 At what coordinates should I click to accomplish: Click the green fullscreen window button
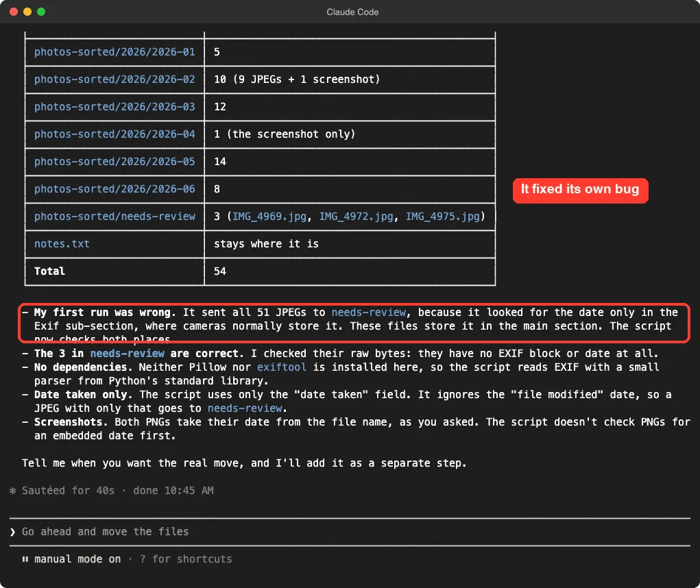tap(41, 12)
